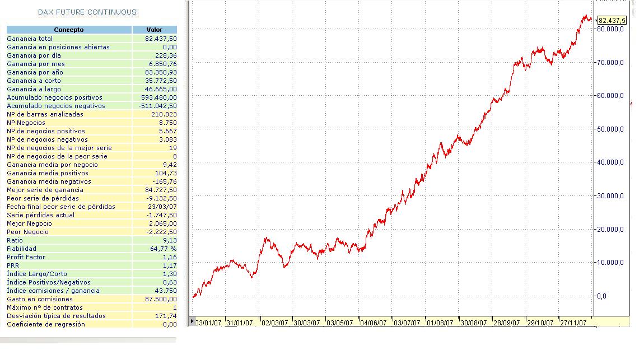644x350 pixels.
Task: Click the value 3.083
Action: click(x=167, y=139)
